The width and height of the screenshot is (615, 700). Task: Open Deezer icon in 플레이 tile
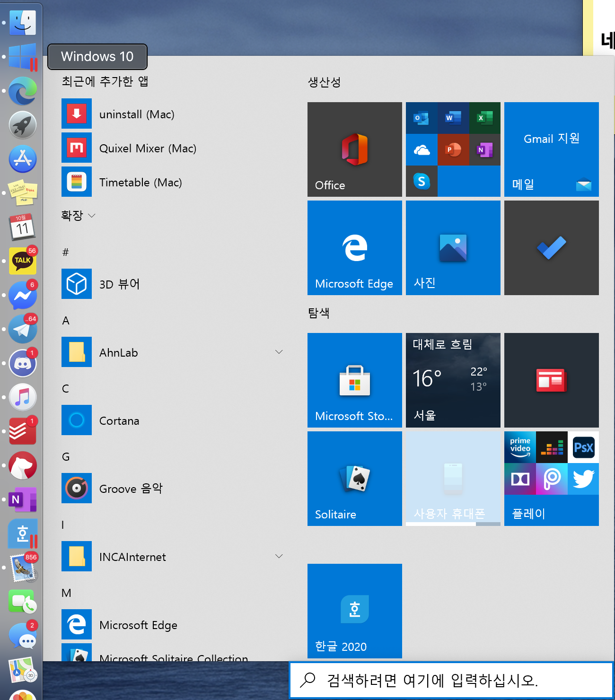(x=552, y=447)
